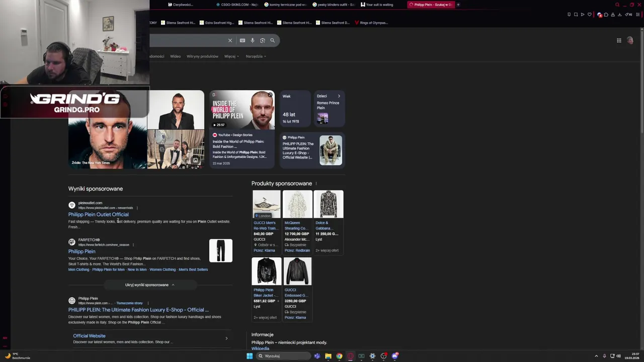Screen dimensions: 644x362
Task: Open a new browser tab
Action: point(458,5)
